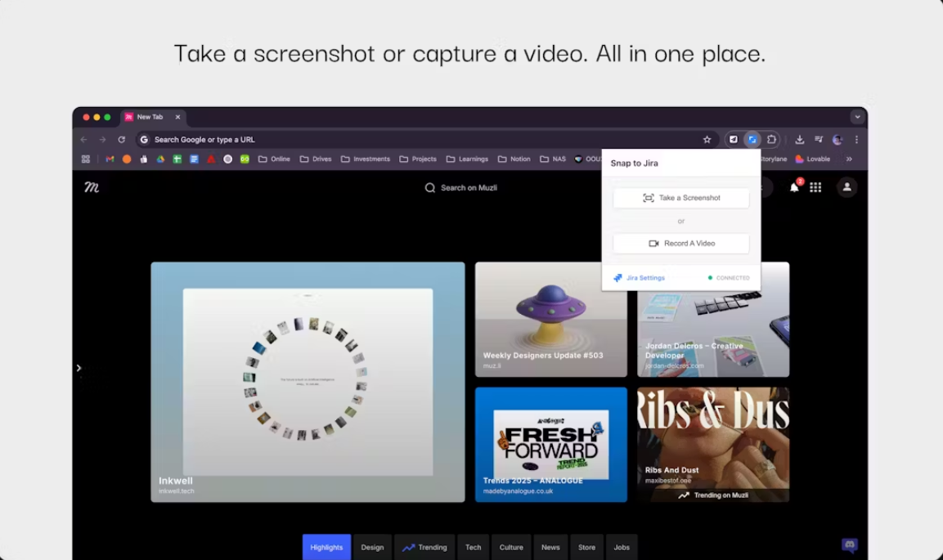
Task: Open the Gmail bookmark
Action: pos(110,159)
